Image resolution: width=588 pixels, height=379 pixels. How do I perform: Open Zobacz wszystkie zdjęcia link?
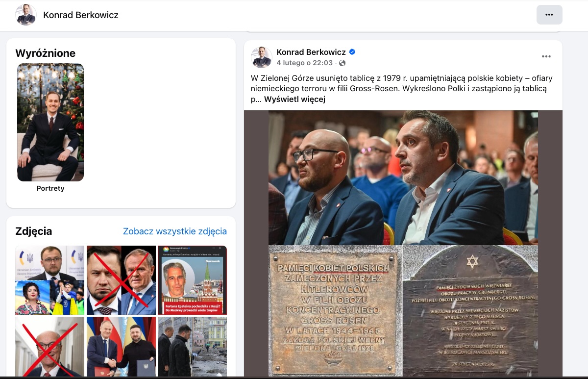175,231
